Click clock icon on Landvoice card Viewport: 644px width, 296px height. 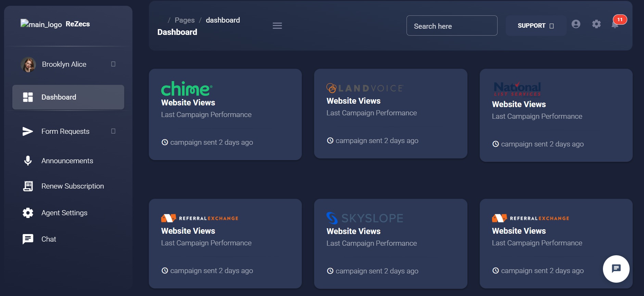(x=330, y=141)
